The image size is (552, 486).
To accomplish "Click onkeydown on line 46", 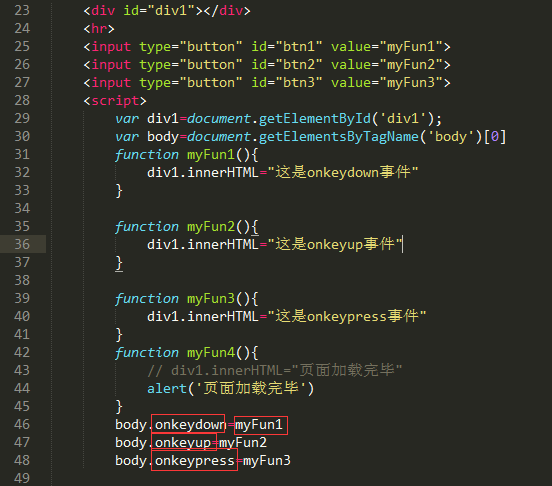I will pyautogui.click(x=190, y=424).
